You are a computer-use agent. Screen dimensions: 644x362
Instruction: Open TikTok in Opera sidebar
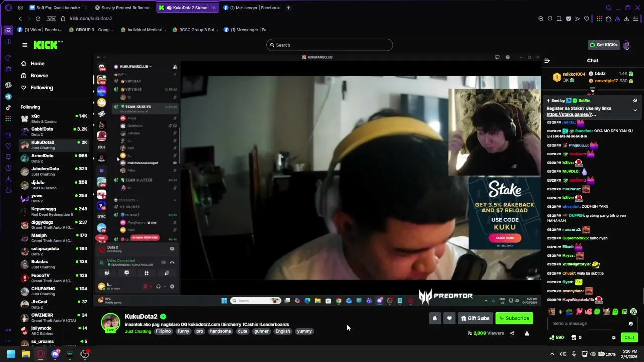pos(8,107)
